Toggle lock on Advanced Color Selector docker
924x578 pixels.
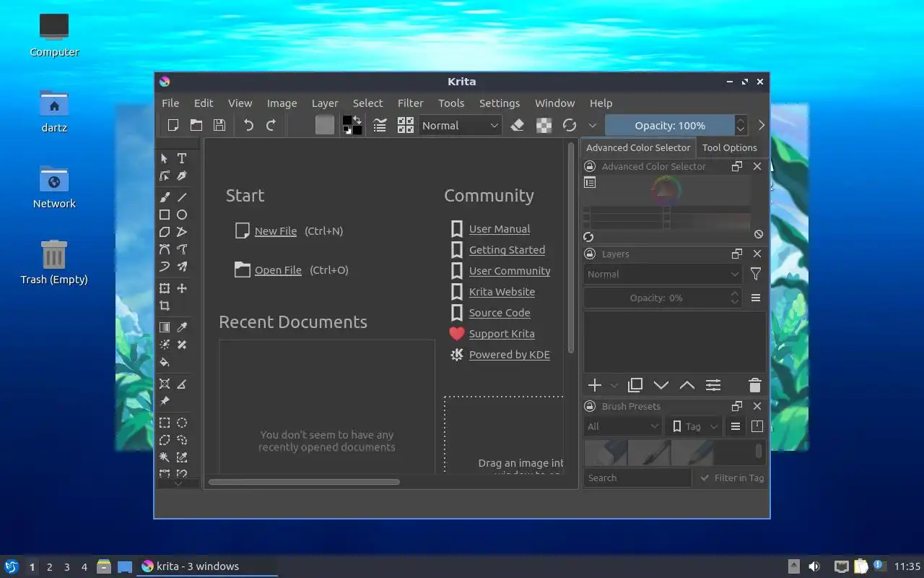pyautogui.click(x=590, y=166)
